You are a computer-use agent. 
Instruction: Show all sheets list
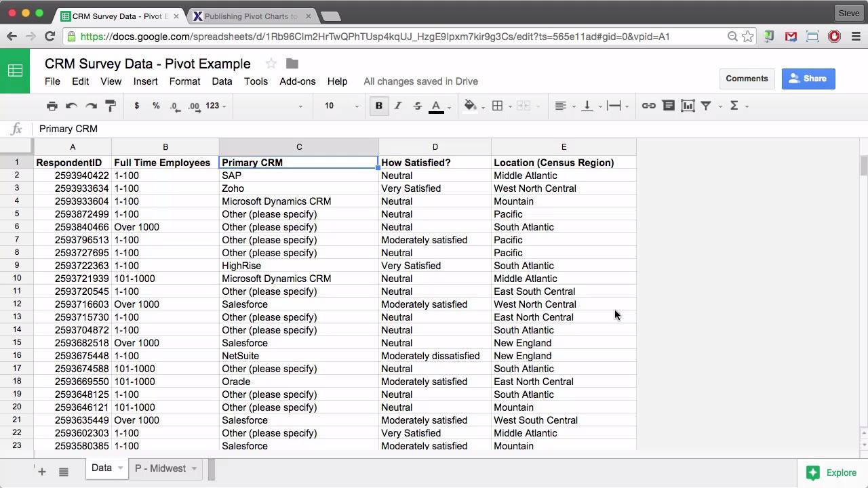(64, 472)
